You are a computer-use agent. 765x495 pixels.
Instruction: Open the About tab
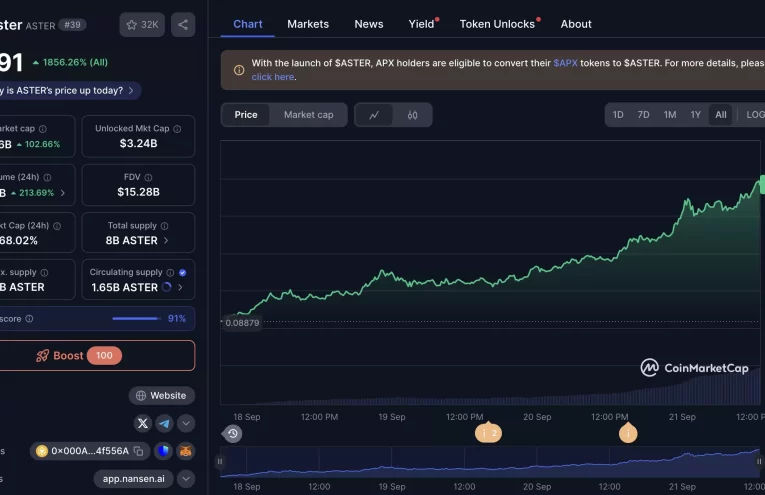coord(576,24)
